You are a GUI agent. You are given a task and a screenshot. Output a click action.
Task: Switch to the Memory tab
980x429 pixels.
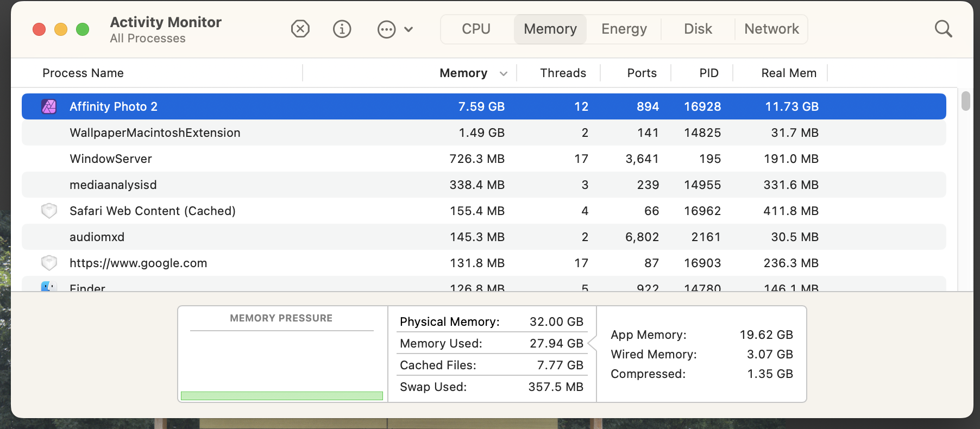(x=550, y=29)
